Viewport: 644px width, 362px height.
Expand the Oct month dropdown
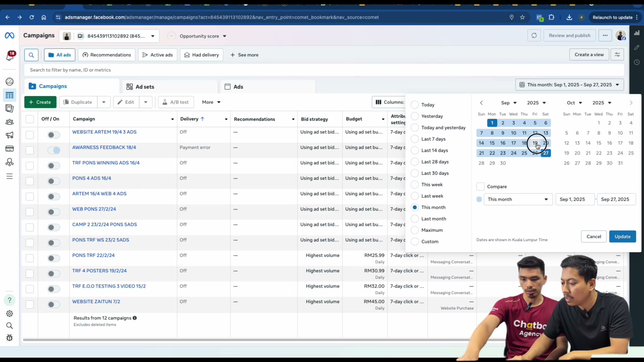[x=575, y=103]
